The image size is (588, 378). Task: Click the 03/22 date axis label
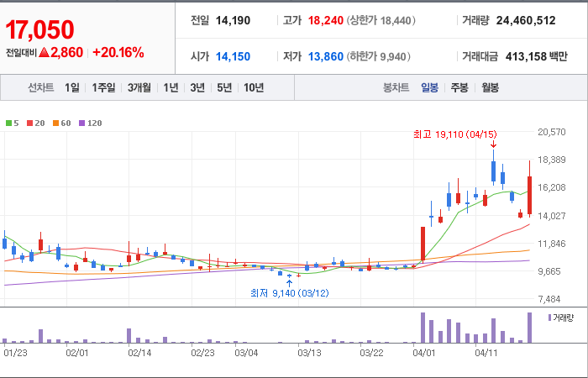(x=372, y=354)
